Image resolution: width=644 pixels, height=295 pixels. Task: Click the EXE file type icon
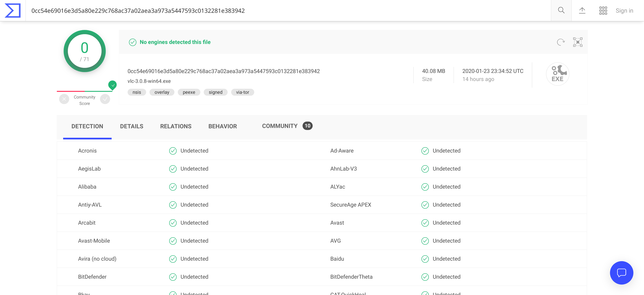[557, 74]
